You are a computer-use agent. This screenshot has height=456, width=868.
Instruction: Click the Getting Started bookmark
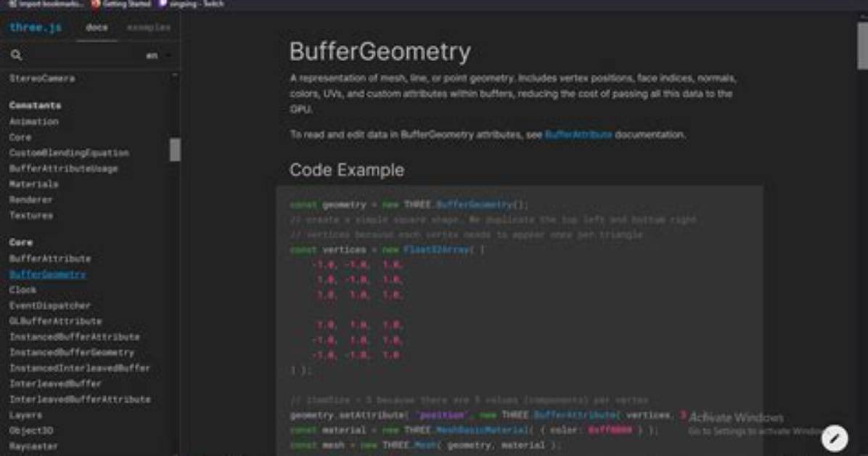click(x=121, y=4)
